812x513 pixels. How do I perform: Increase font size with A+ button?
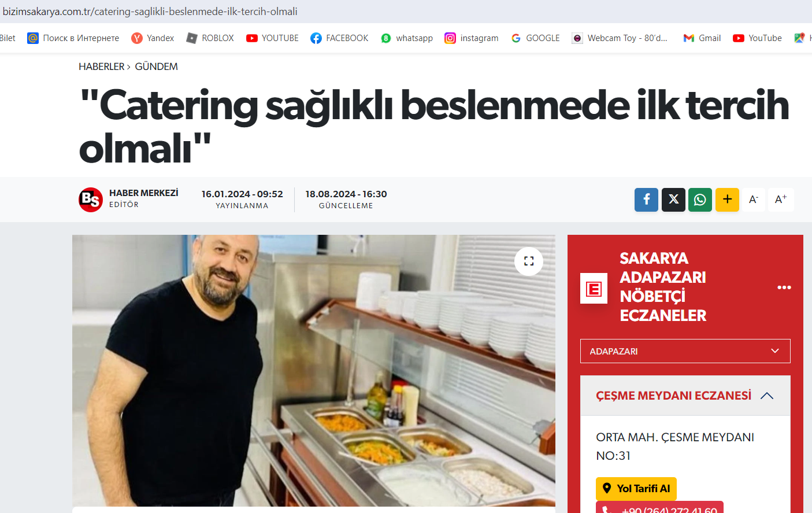coord(781,200)
